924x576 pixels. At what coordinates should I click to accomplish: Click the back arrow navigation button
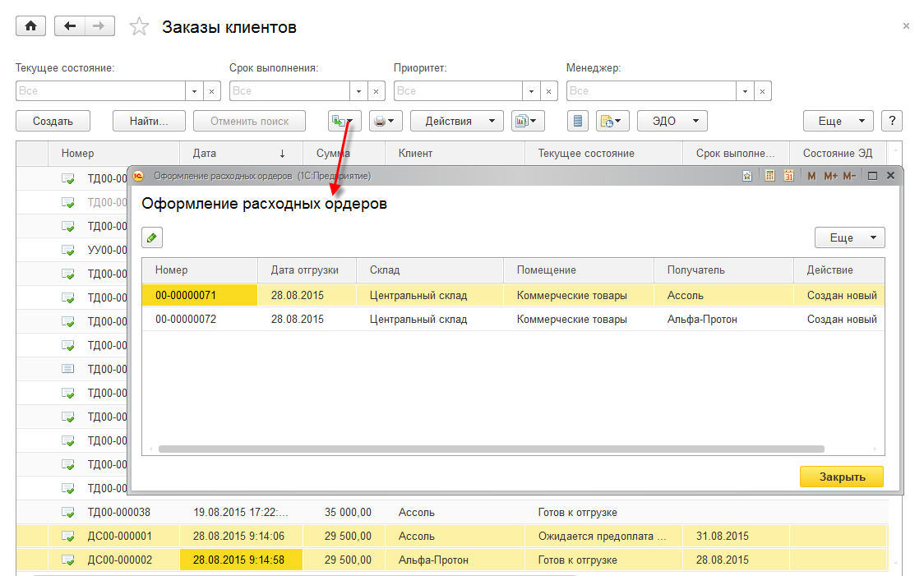(69, 26)
